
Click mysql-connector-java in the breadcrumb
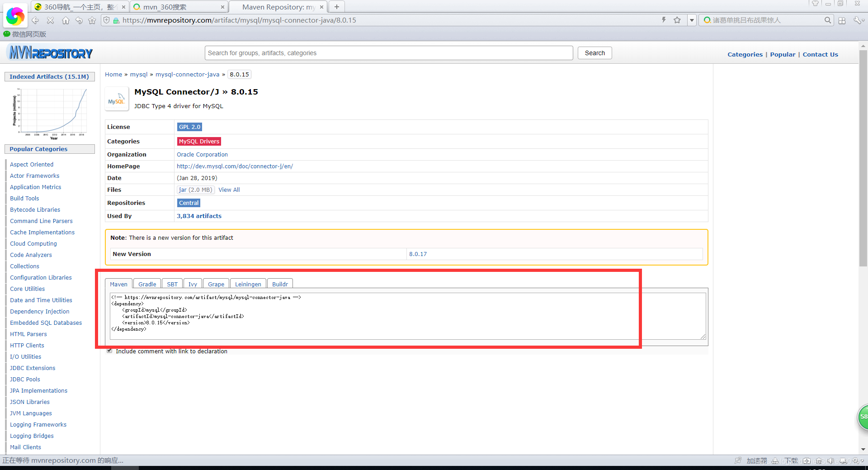pyautogui.click(x=187, y=74)
